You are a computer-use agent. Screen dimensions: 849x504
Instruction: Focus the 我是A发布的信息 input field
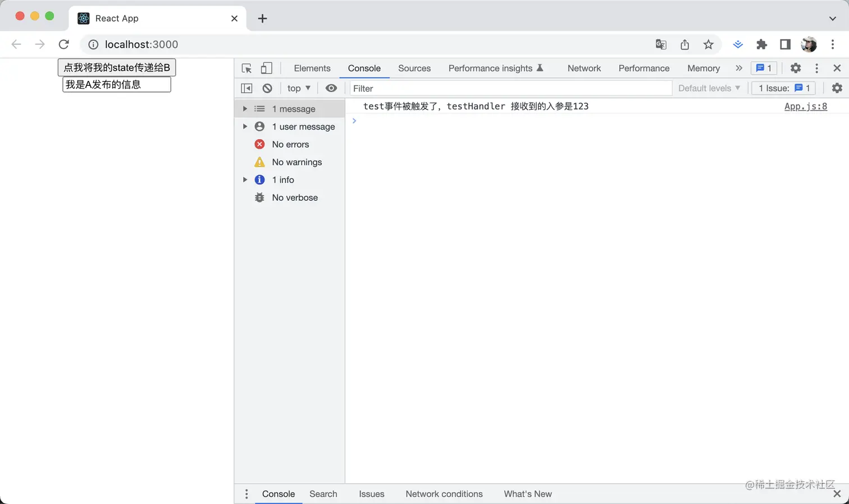(x=117, y=84)
